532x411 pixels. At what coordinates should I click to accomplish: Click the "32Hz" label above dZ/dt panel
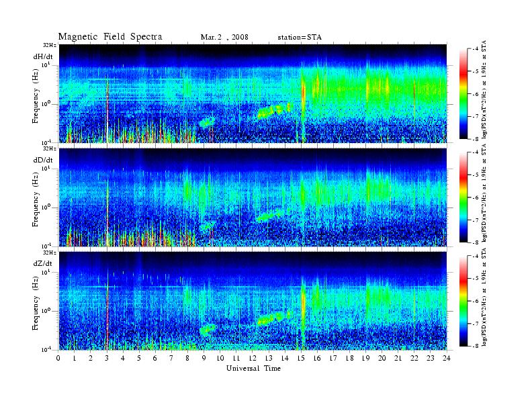(x=50, y=253)
